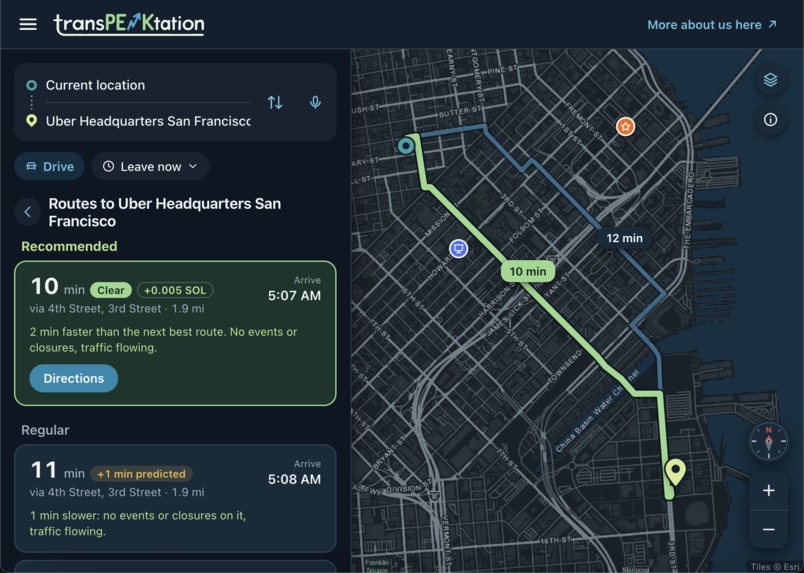The image size is (804, 573).
Task: Click the transPEAKtation logo
Action: point(129,24)
